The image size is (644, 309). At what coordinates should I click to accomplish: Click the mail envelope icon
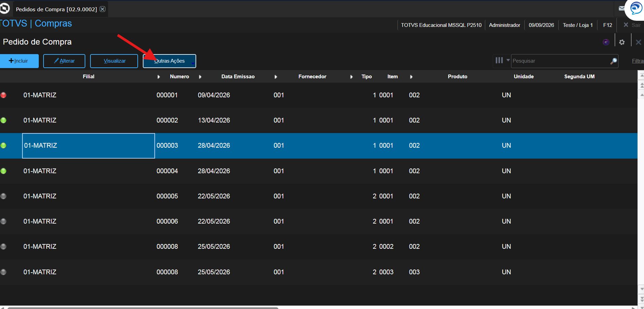point(622,9)
